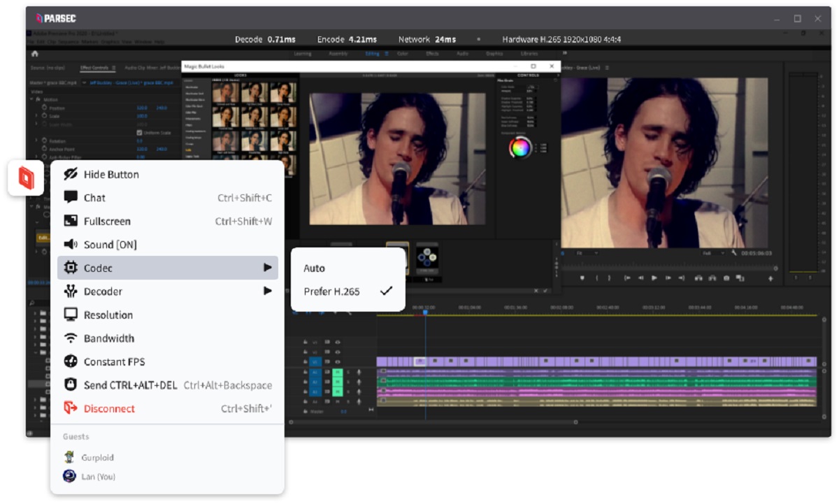This screenshot has height=504, width=839.
Task: Click the Play button in Program monitor
Action: pyautogui.click(x=654, y=278)
